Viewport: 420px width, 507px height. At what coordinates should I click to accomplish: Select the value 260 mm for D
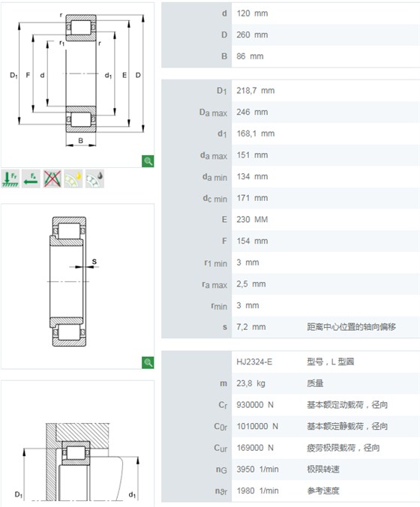pos(252,35)
